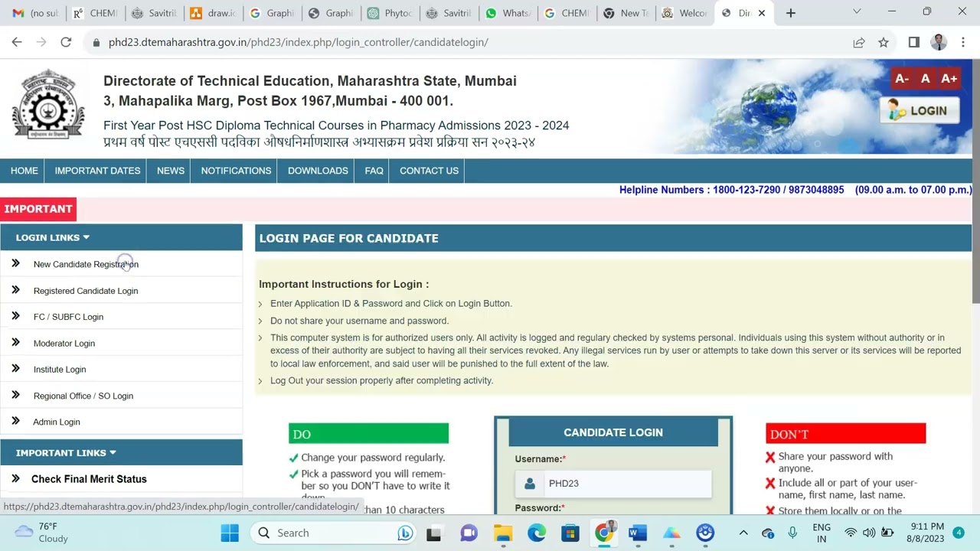Screen dimensions: 980x551
Task: Open the weather widget showing 76°F
Action: [x=43, y=533]
